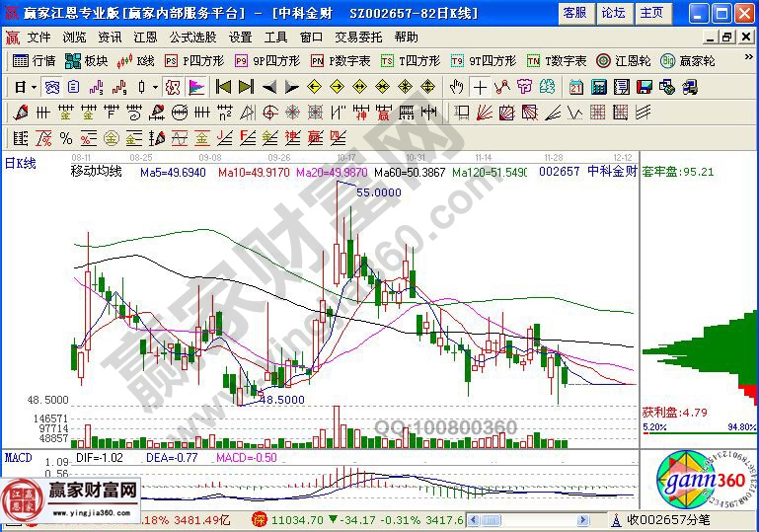Open the 公式选股 menu
This screenshot has width=759, height=532.
[191, 37]
